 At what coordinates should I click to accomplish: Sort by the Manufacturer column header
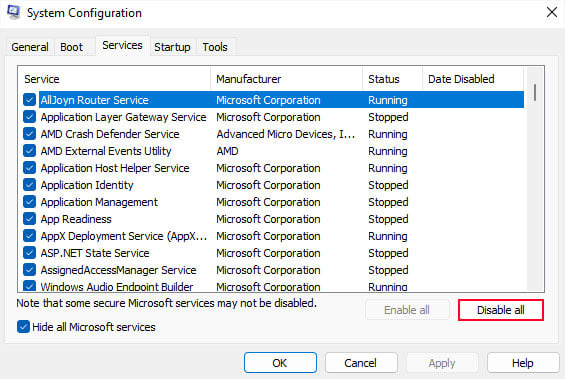point(286,79)
